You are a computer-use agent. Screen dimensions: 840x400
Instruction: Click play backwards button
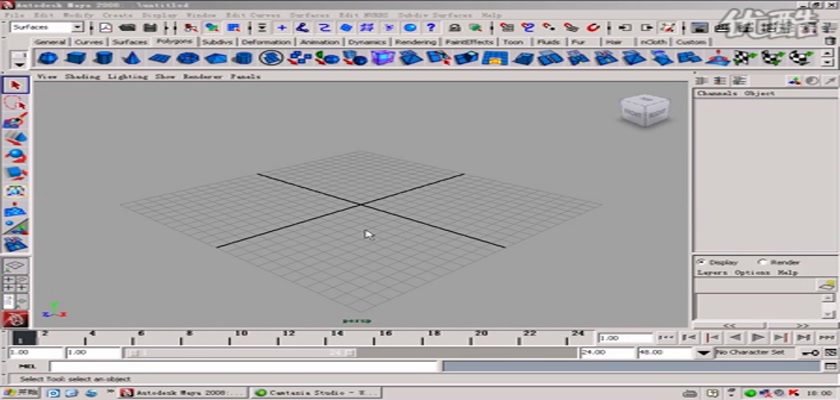coord(735,337)
